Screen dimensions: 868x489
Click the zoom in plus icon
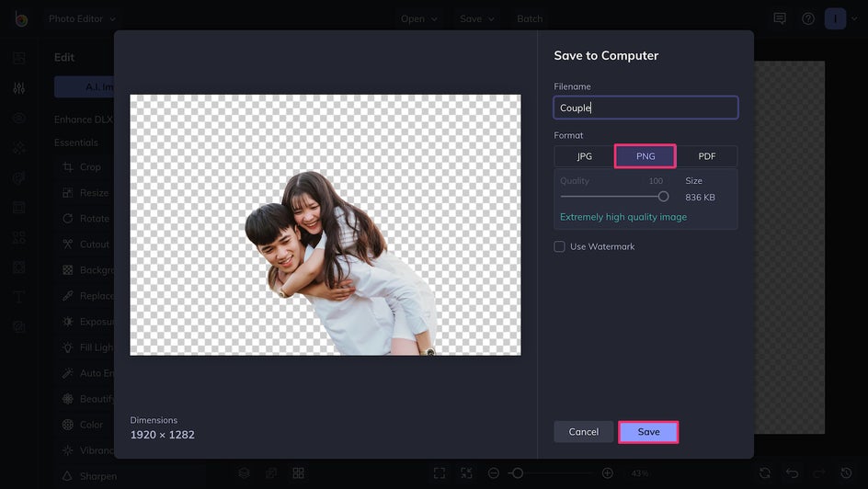point(607,473)
